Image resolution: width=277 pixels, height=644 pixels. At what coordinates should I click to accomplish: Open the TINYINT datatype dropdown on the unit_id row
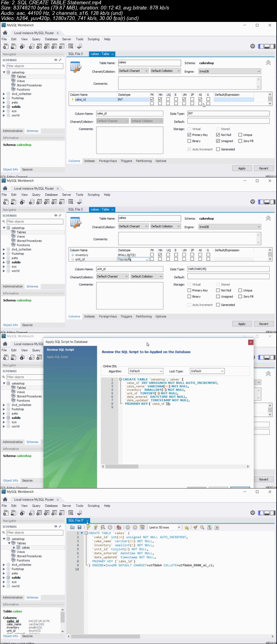[x=147, y=260]
